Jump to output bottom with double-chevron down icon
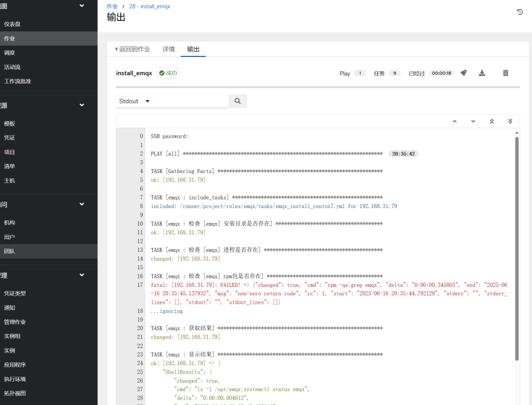The image size is (532, 405). [510, 121]
